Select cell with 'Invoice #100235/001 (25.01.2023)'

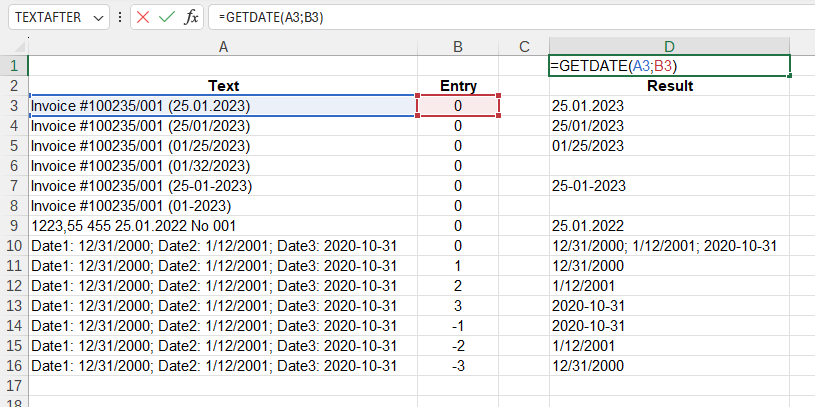pyautogui.click(x=223, y=106)
